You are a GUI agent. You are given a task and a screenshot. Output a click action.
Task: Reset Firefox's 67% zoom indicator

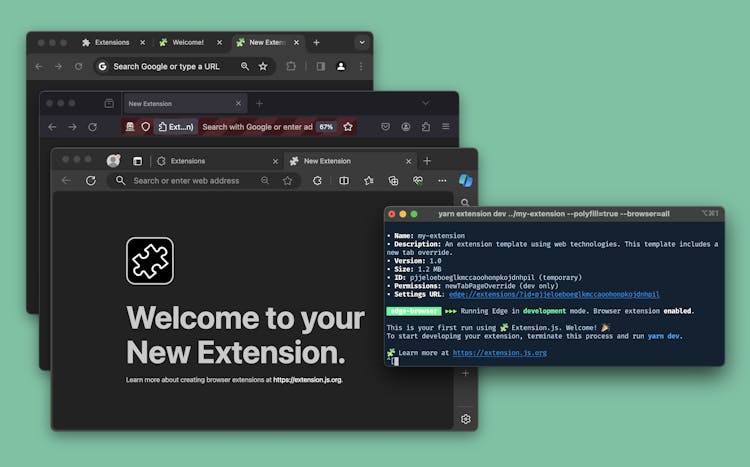326,127
